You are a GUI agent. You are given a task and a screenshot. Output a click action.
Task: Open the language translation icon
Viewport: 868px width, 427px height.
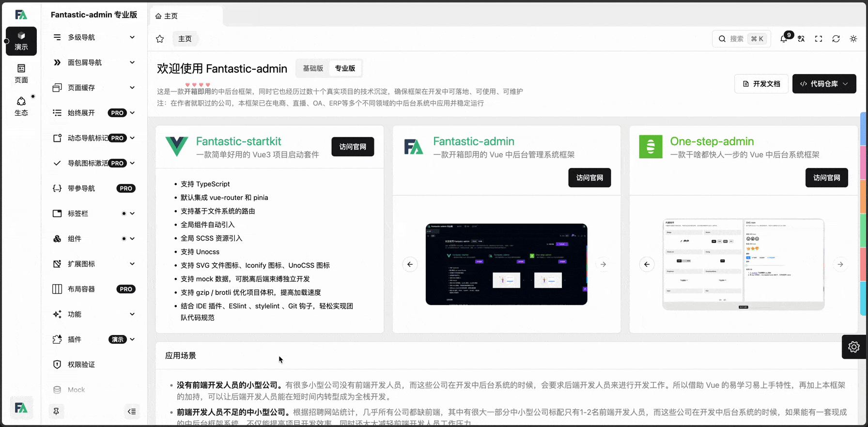click(x=801, y=39)
